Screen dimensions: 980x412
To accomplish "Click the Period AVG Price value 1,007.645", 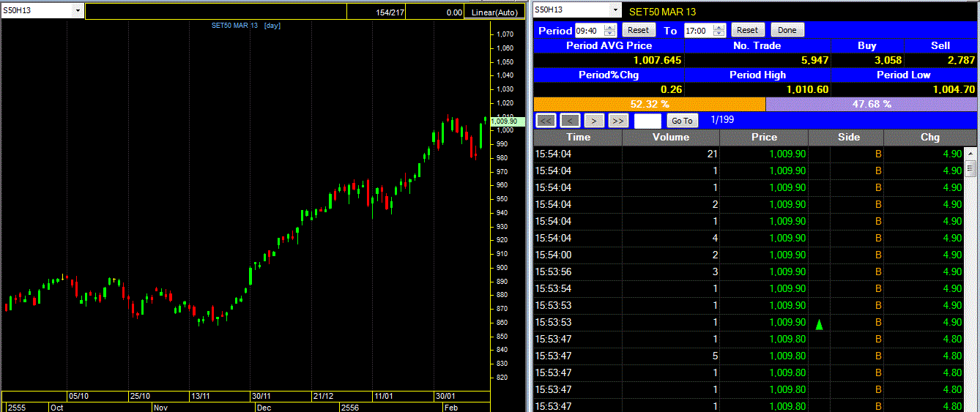I will [x=657, y=60].
